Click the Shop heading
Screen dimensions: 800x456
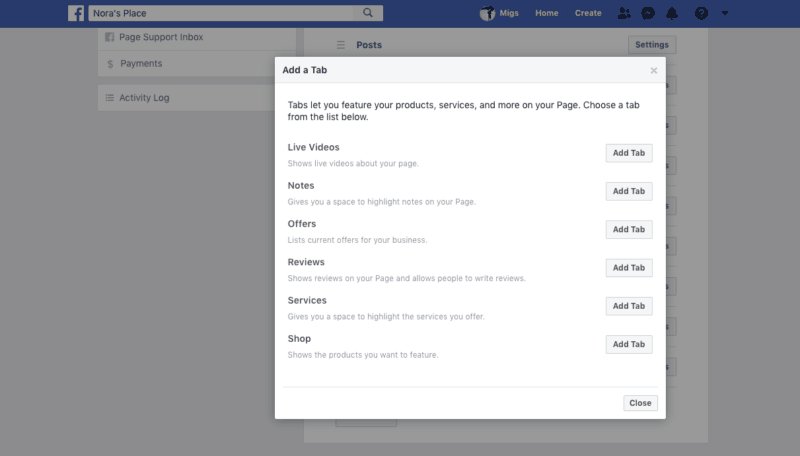pos(299,339)
